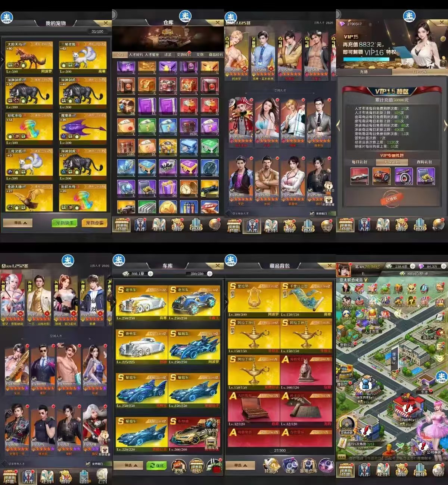Expand the 筛选 filter in 我的宠物

click(18, 223)
